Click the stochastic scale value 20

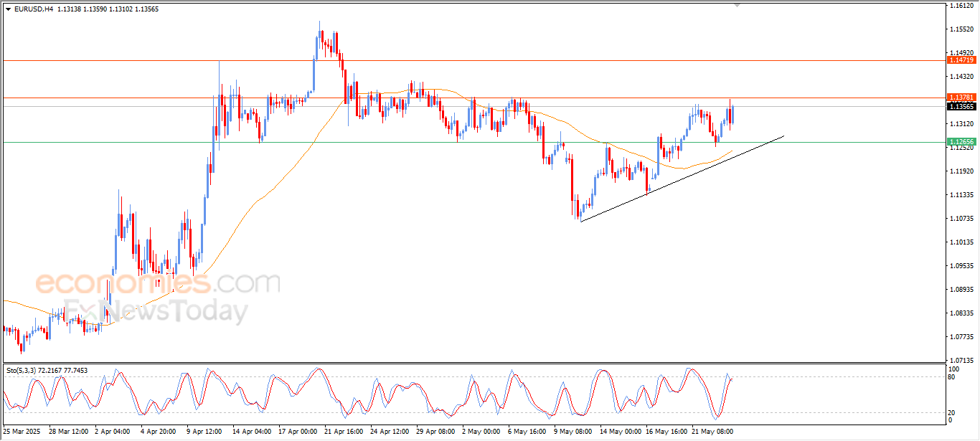[952, 412]
